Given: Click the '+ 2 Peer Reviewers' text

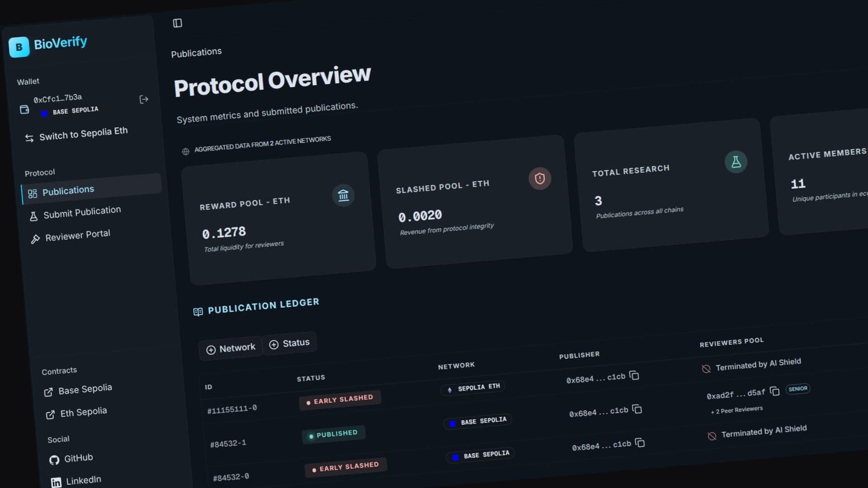Looking at the screenshot, I should coord(737,410).
